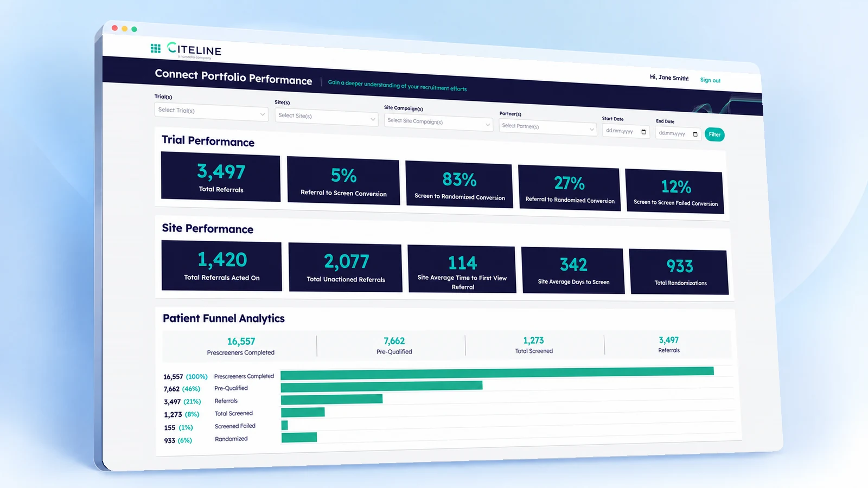Expand the Select Trial(s) dropdown

(x=211, y=112)
